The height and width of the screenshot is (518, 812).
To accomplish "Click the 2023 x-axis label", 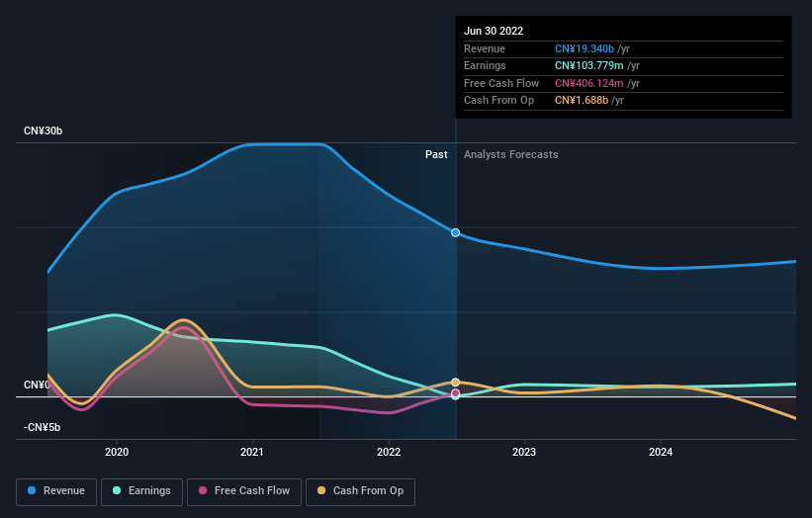I will 524,452.
